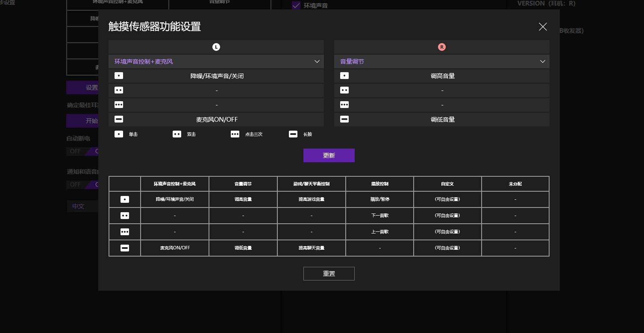Click the double-tap icon in the table's second row
Viewport: 644px width, 333px height.
click(125, 216)
